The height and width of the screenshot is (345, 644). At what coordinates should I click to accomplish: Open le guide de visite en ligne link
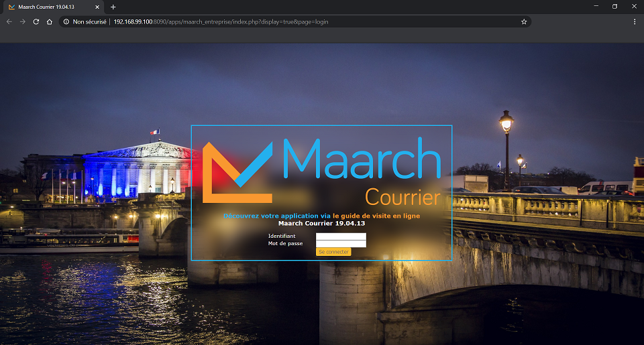pyautogui.click(x=376, y=216)
